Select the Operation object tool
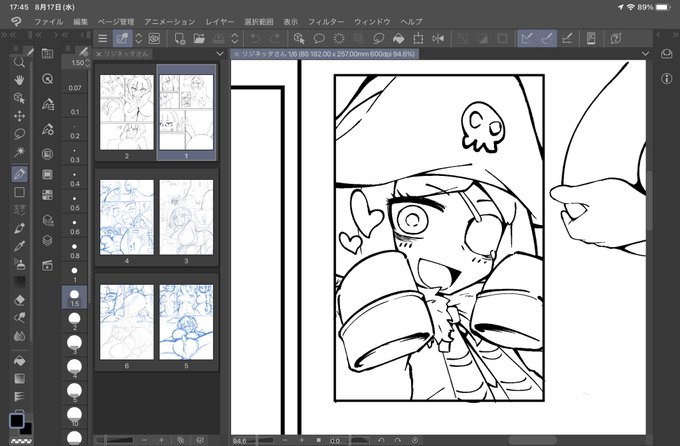 click(19, 98)
